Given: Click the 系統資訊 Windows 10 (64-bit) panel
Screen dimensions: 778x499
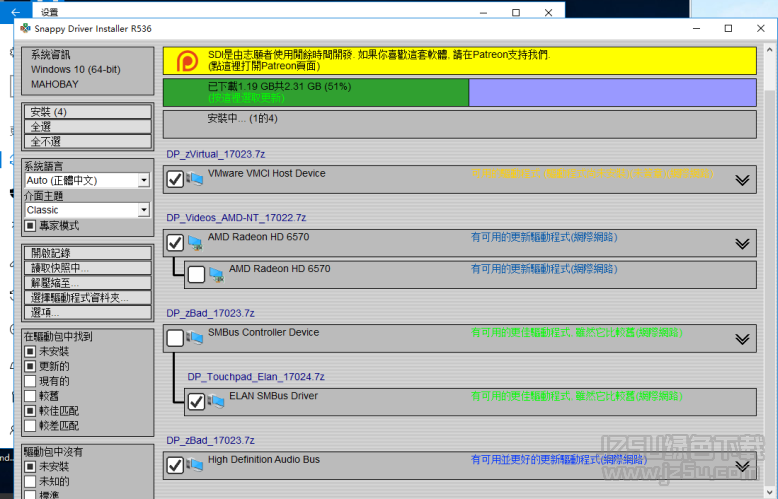Looking at the screenshot, I should click(x=88, y=70).
